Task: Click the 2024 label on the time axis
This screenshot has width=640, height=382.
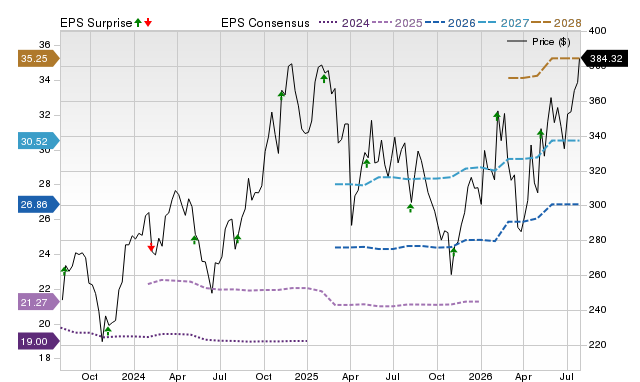Action: [x=133, y=376]
